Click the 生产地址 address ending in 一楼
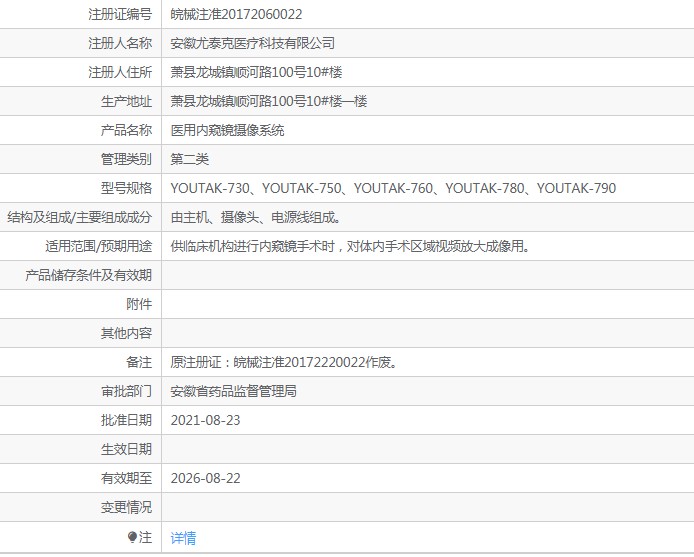 coord(269,101)
